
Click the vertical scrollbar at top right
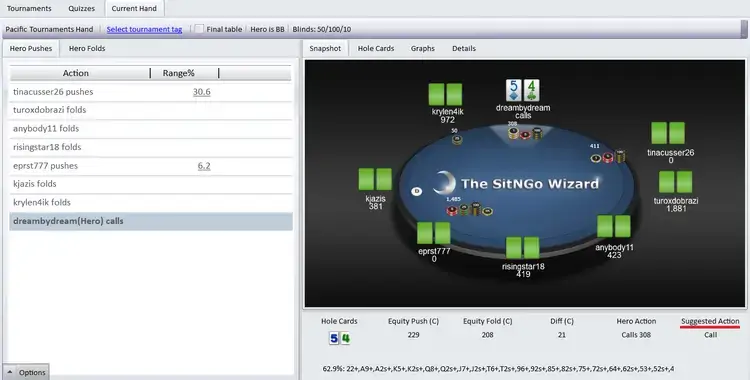click(744, 29)
